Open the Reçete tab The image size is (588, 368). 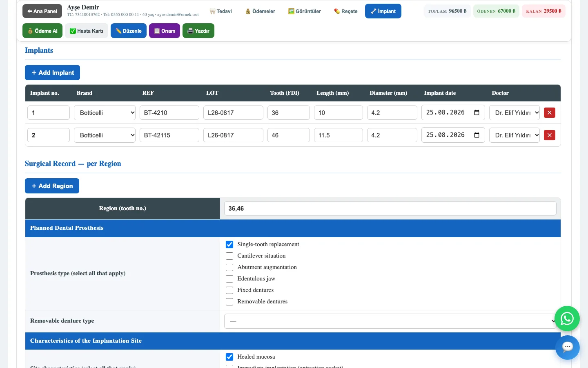pos(346,11)
